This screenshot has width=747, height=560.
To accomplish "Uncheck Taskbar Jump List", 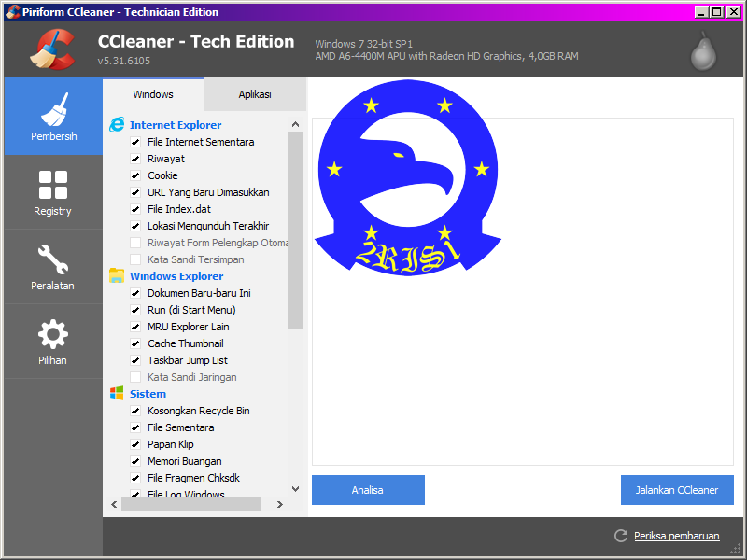I will click(x=135, y=360).
